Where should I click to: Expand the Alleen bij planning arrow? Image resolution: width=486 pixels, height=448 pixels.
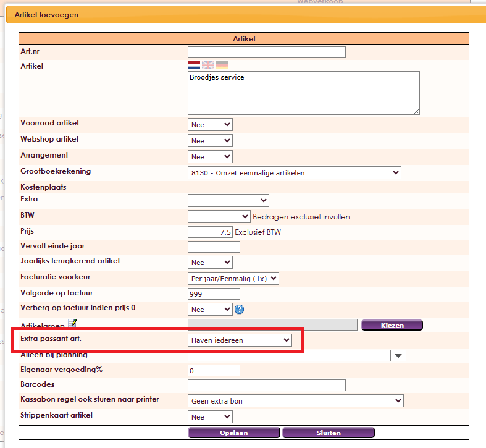click(x=399, y=355)
